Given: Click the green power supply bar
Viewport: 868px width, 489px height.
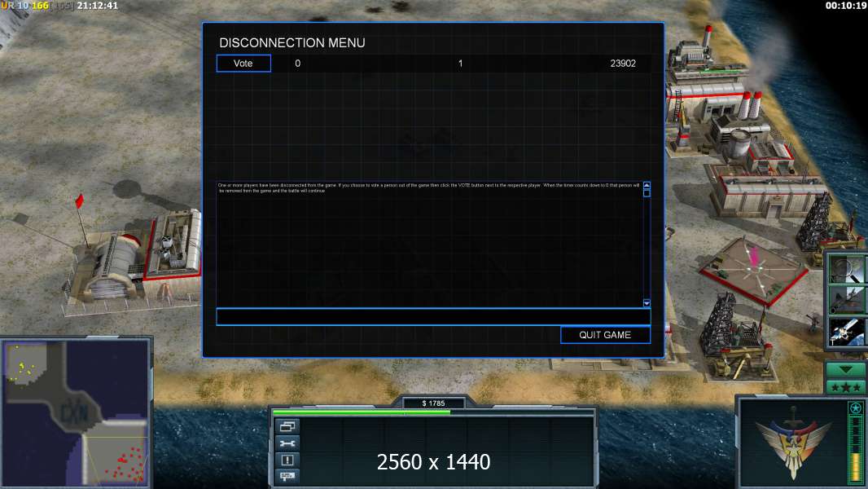Looking at the screenshot, I should coord(362,412).
